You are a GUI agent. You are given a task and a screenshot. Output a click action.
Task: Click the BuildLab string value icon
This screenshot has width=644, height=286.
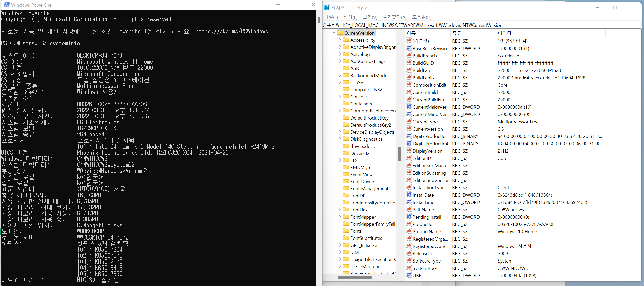point(409,70)
